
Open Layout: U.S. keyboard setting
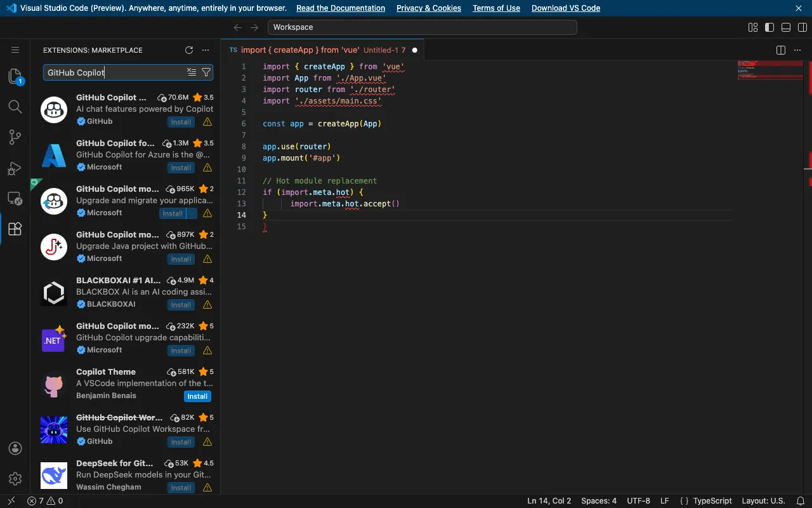click(x=763, y=501)
